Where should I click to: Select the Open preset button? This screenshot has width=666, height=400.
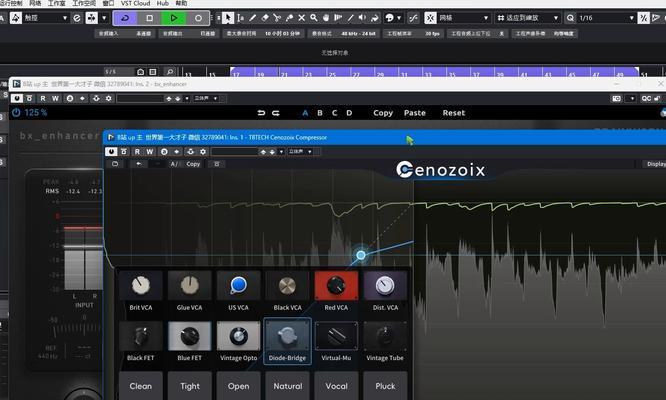point(238,386)
